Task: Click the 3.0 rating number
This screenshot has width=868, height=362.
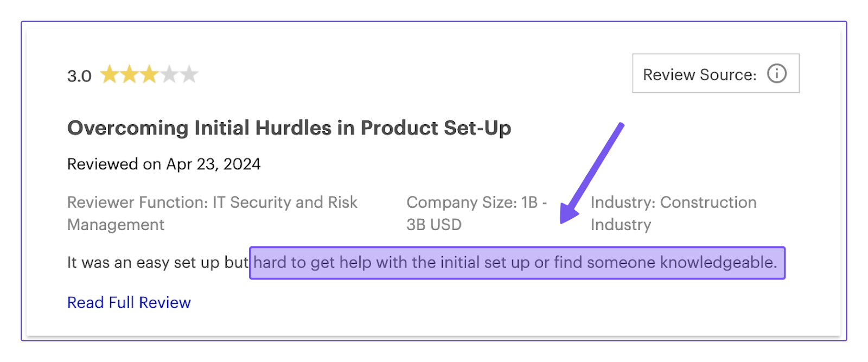Action: coord(79,76)
